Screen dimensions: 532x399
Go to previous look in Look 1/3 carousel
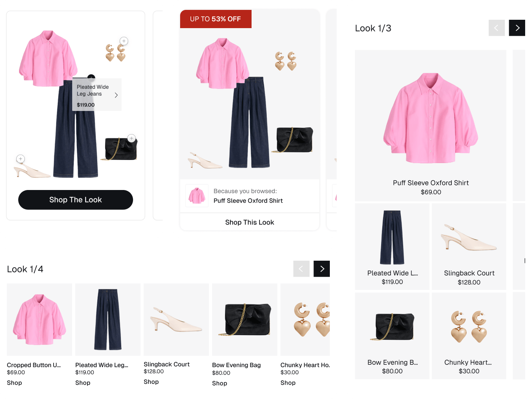coord(497,28)
